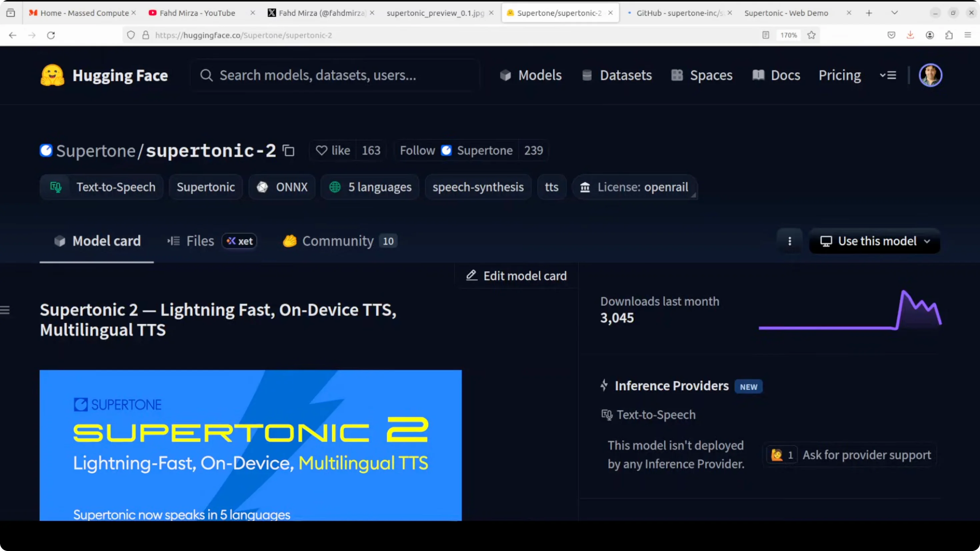Viewport: 980px width, 551px height.
Task: Open table of contents sidebar icon
Action: [x=5, y=310]
